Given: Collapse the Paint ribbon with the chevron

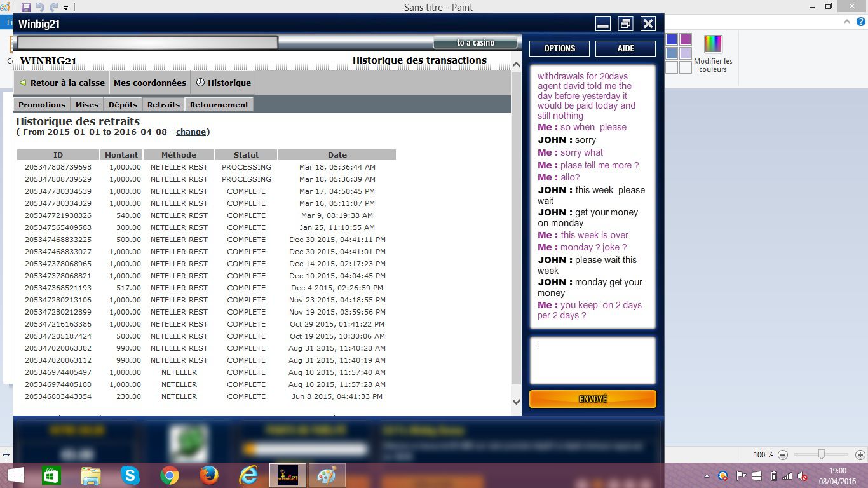Looking at the screenshot, I should [x=846, y=22].
